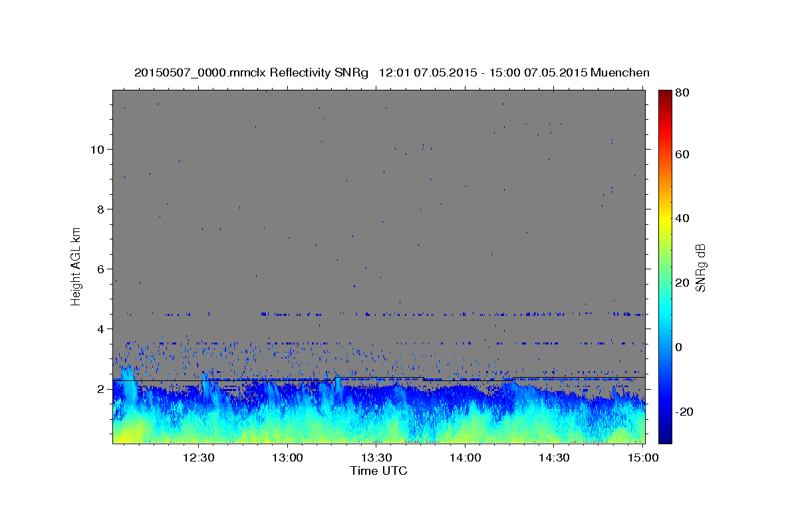The width and height of the screenshot is (798, 532).
Task: Click the 13:30 time tick label
Action: click(376, 458)
